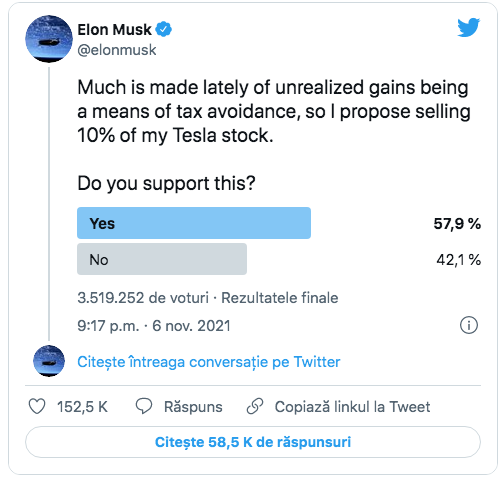Open the 9:17 p.m. 6 nov. 2021 timestamp
Viewport: 502px width, 483px height.
[154, 326]
